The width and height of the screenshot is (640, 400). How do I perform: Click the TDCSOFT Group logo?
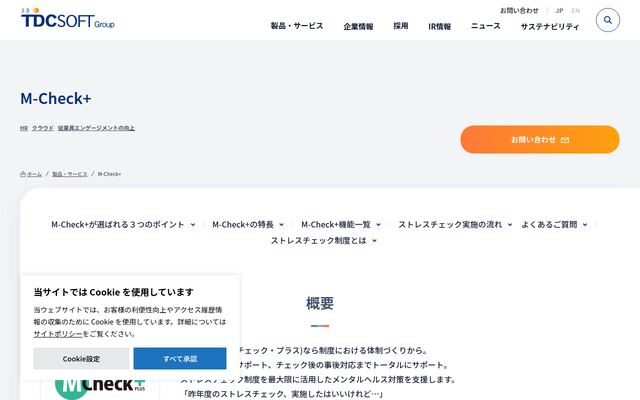pos(68,18)
